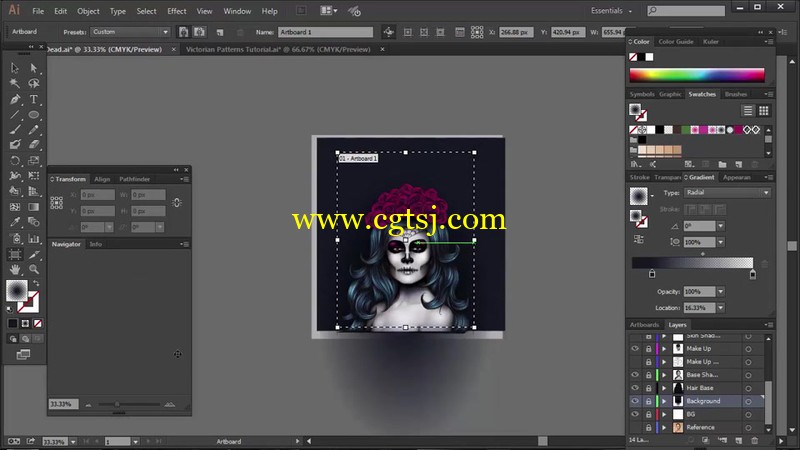Expand the Hair Base layer
800x450 pixels.
(x=664, y=388)
